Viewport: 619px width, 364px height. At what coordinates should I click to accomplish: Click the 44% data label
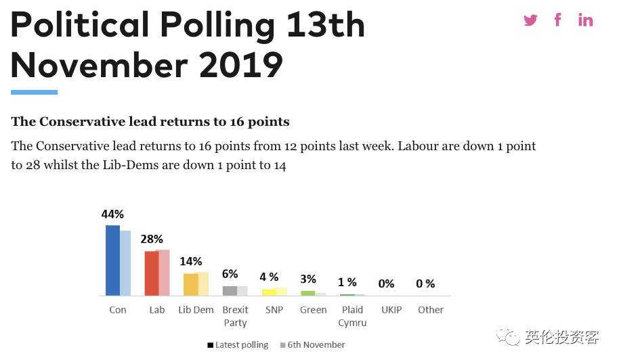(112, 214)
